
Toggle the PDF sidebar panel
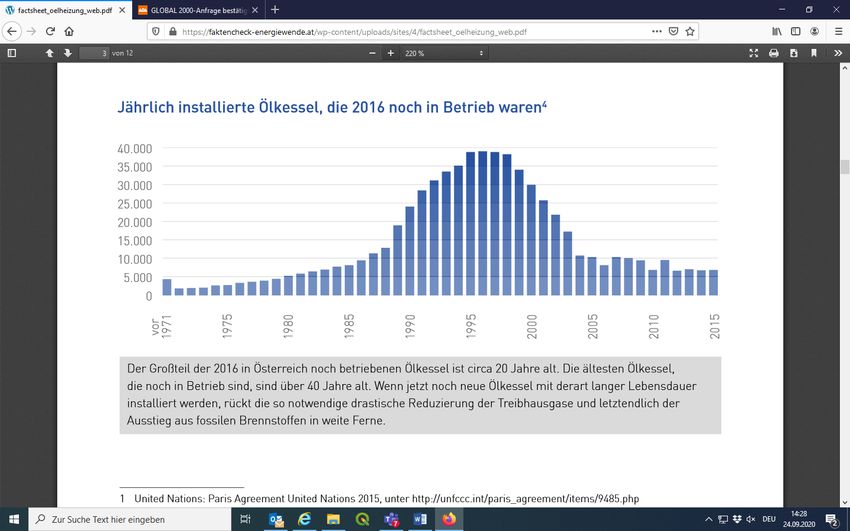(12, 52)
